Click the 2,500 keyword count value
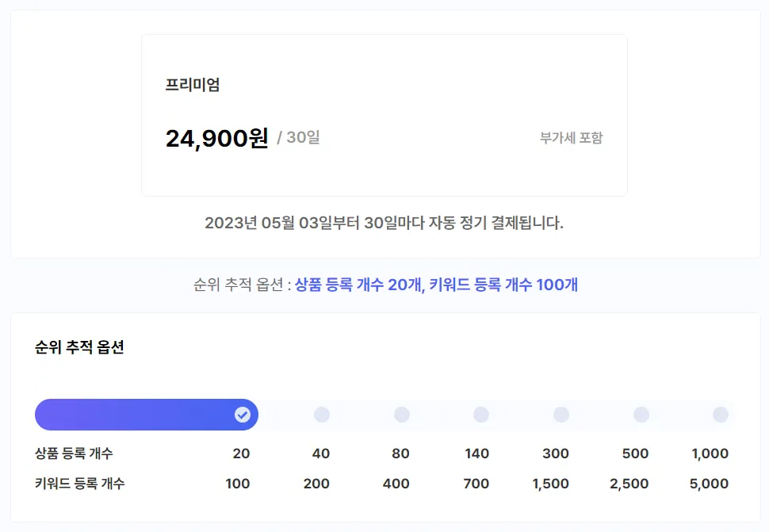Viewport: 769px width, 532px height. pyautogui.click(x=629, y=484)
